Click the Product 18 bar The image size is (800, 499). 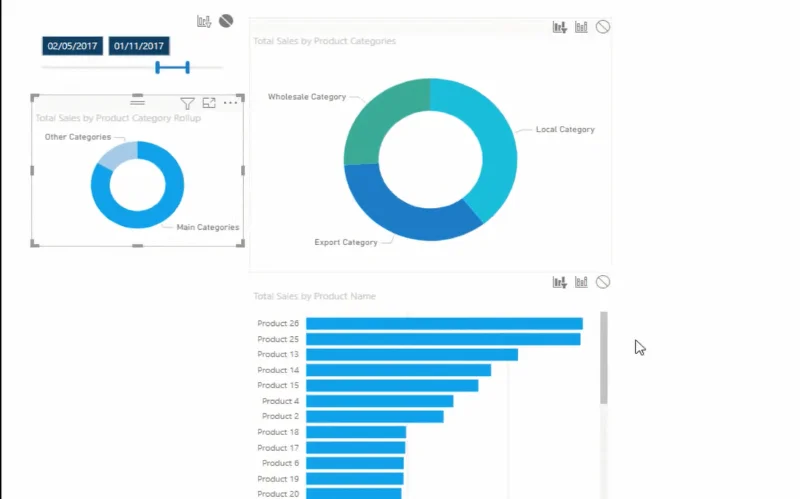[x=356, y=432]
